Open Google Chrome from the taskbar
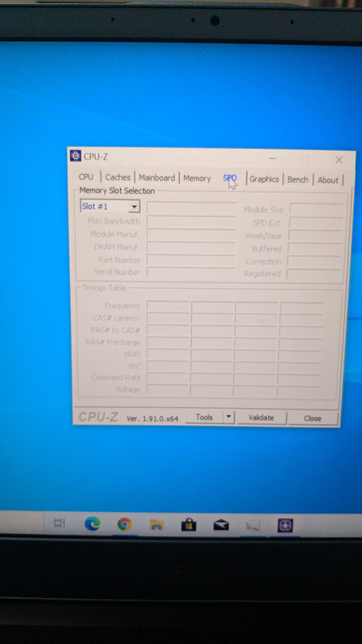 [124, 524]
